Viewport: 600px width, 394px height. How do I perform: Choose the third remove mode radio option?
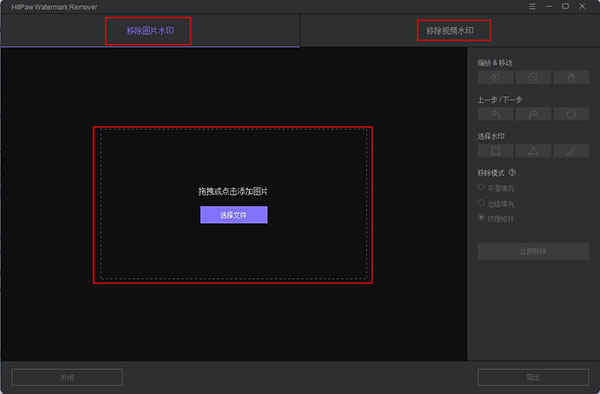482,218
